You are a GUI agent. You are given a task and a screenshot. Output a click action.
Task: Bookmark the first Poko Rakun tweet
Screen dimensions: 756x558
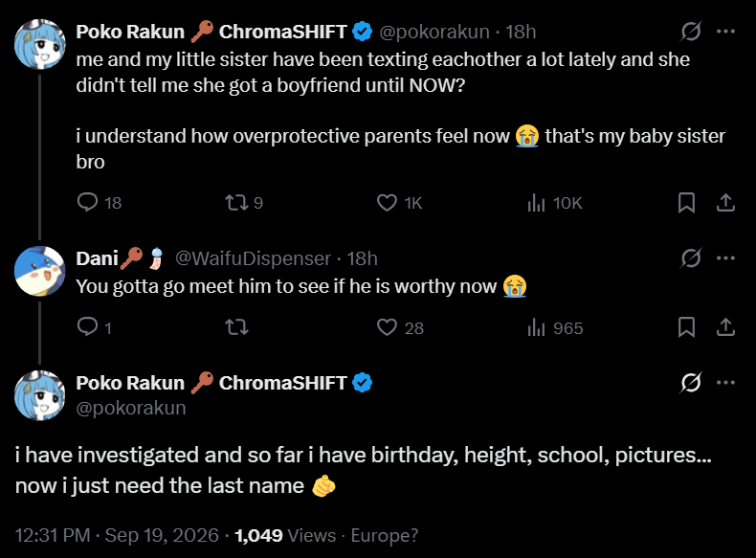tap(686, 203)
